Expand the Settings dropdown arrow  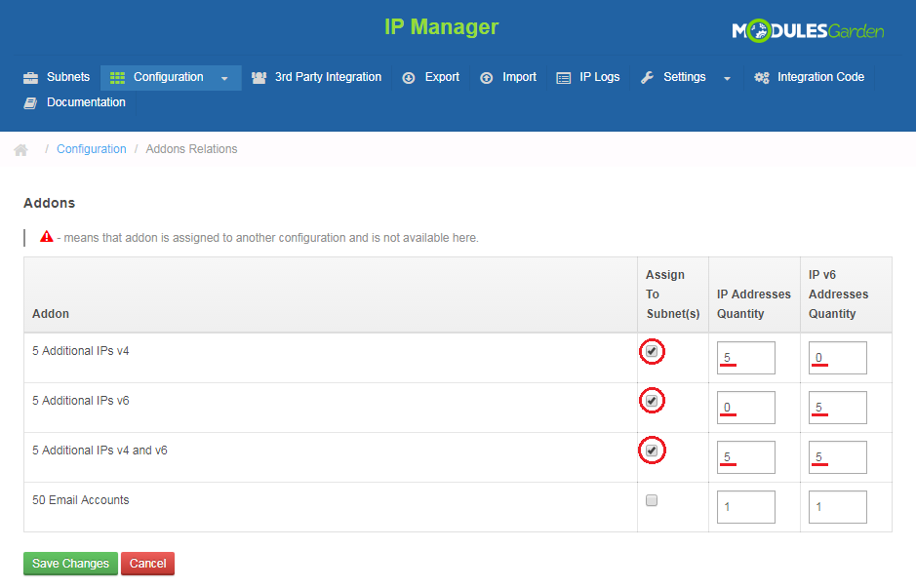click(x=727, y=78)
